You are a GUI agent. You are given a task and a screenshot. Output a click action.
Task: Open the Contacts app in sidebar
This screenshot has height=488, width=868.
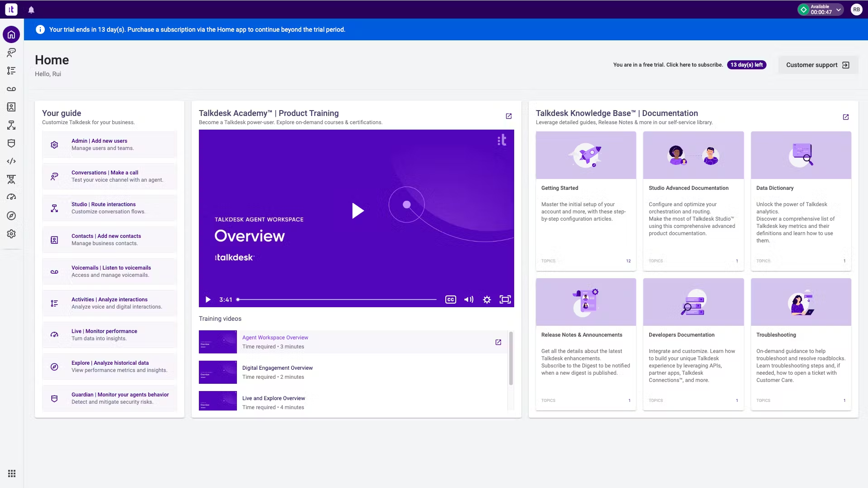click(x=11, y=107)
